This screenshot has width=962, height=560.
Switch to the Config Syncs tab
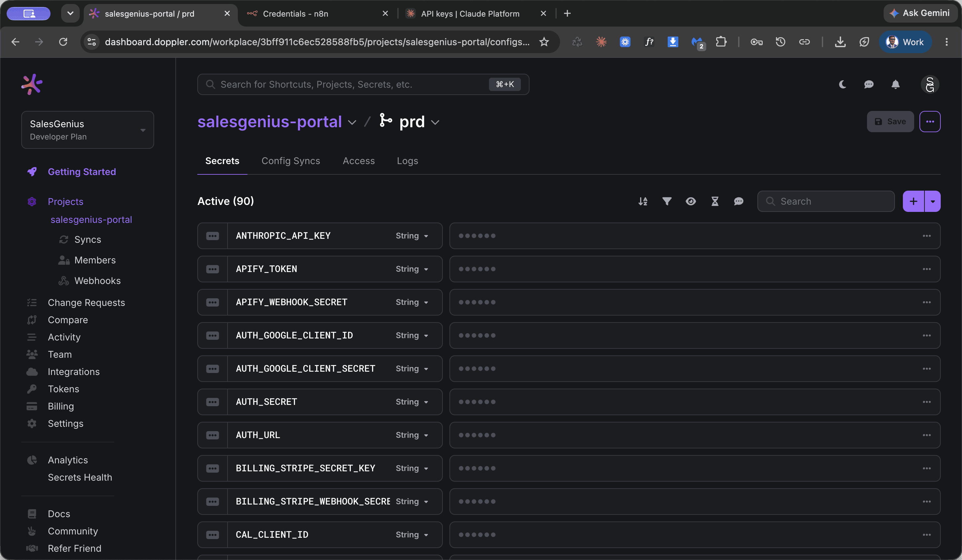tap(291, 161)
